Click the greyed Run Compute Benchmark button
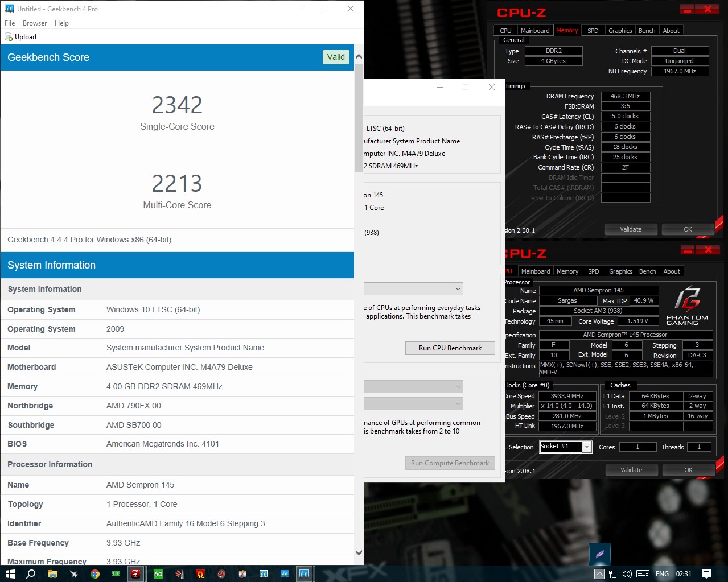 pyautogui.click(x=450, y=463)
